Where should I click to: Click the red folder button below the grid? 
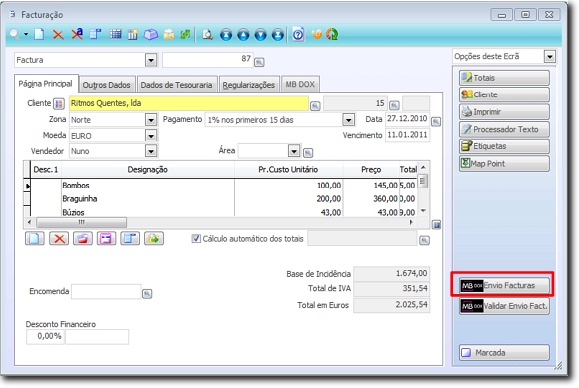tap(83, 238)
